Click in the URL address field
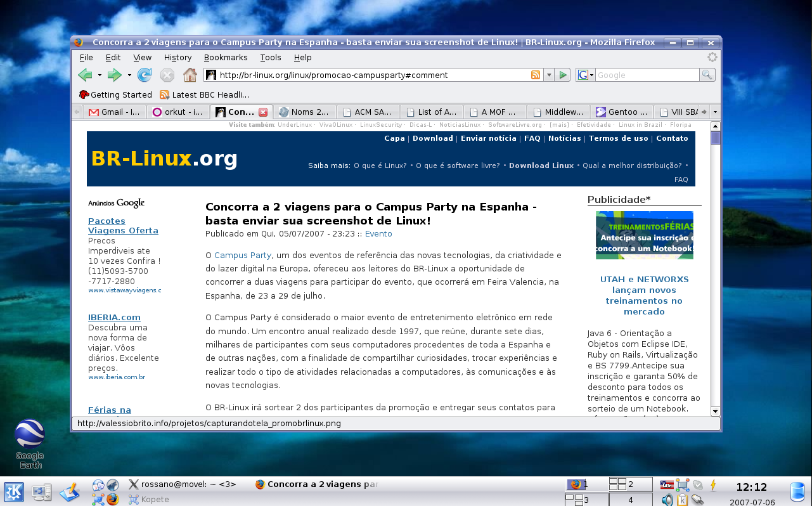 click(x=374, y=75)
